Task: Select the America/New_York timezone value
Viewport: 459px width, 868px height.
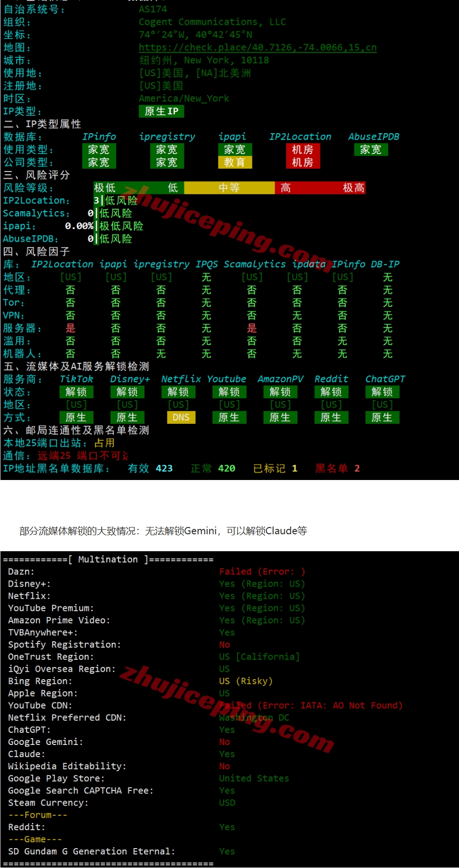Action: tap(184, 98)
